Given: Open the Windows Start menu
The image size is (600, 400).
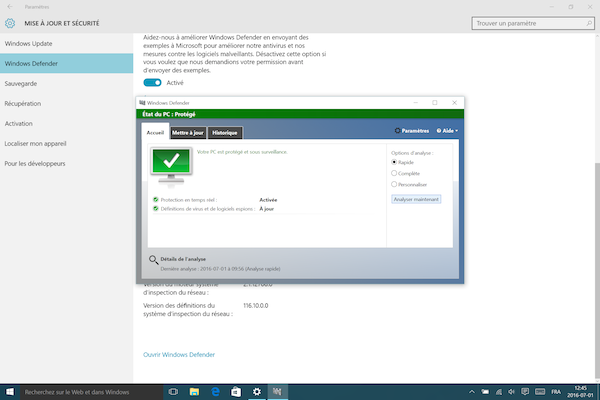Looking at the screenshot, I should (10, 392).
